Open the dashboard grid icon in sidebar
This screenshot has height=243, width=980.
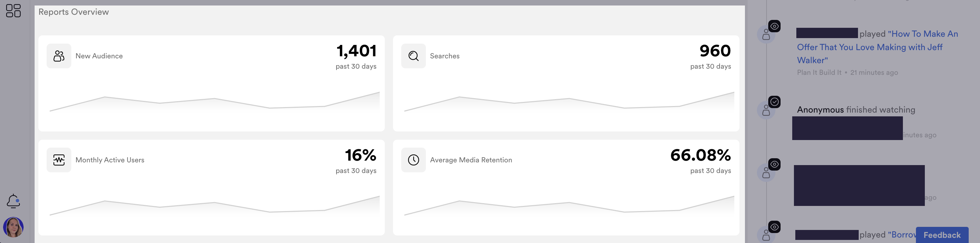tap(13, 11)
